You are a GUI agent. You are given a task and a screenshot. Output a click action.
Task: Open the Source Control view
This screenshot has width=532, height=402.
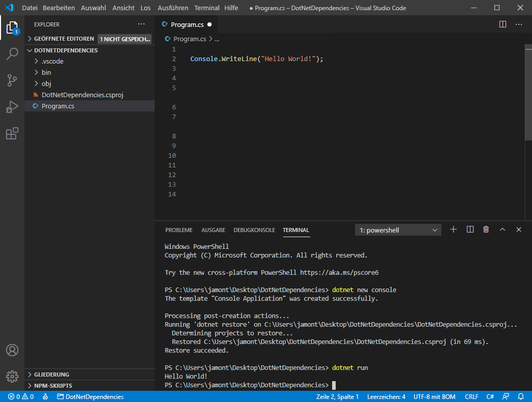tap(12, 80)
